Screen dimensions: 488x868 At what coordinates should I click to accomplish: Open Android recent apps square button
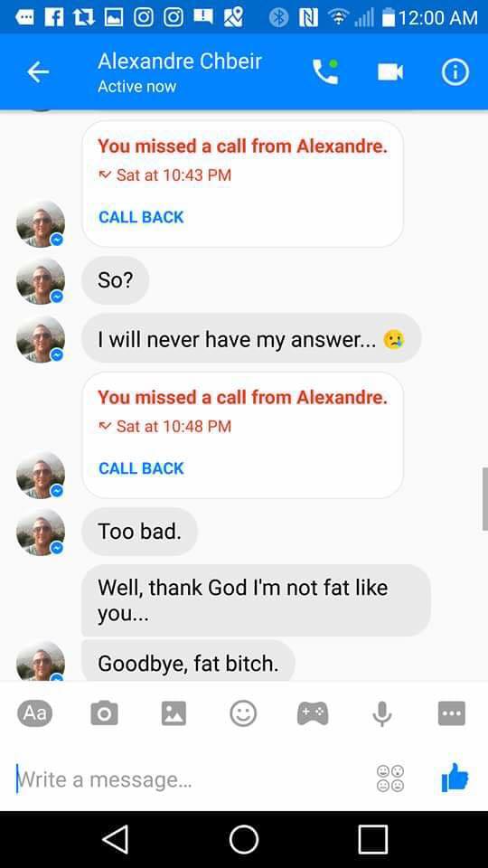pyautogui.click(x=372, y=840)
